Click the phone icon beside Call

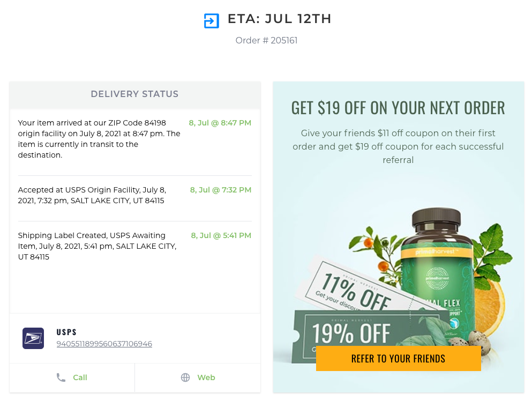pyautogui.click(x=61, y=377)
